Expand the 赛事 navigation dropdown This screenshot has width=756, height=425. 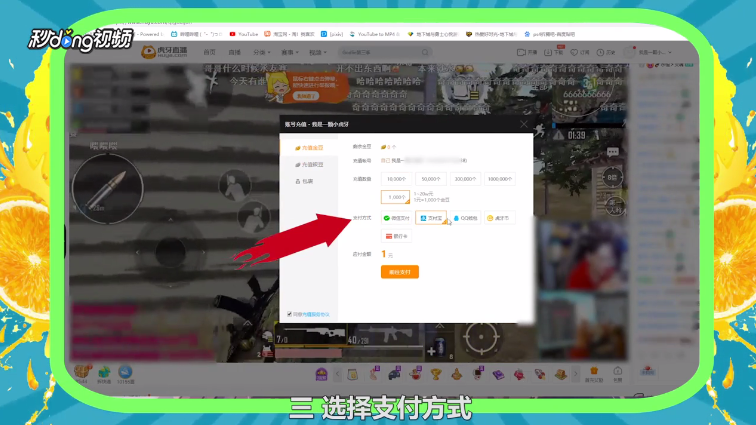(290, 52)
